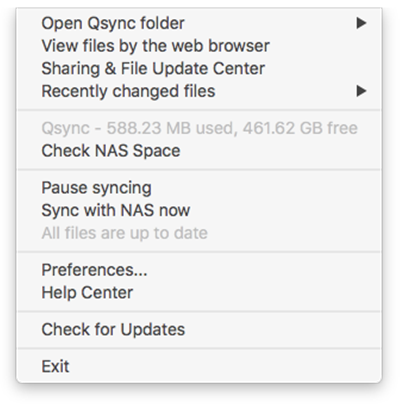Click the Qsync storage usage info line
This screenshot has height=406, width=407.
[199, 128]
